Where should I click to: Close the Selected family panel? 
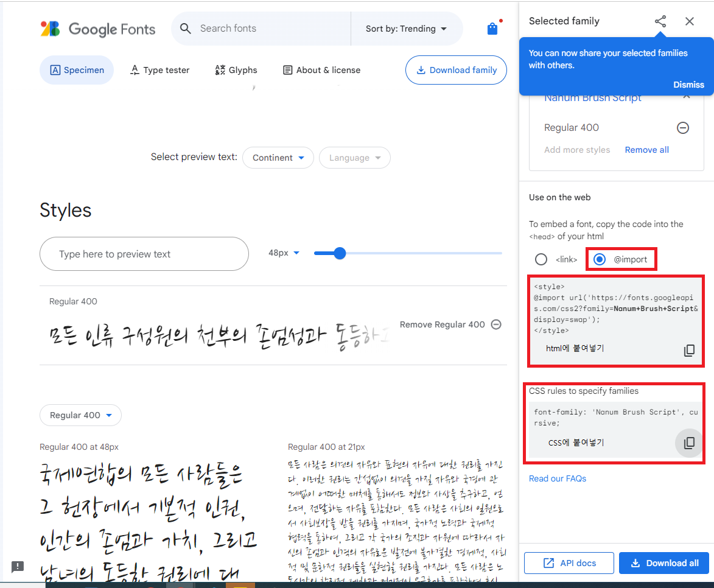pyautogui.click(x=690, y=21)
